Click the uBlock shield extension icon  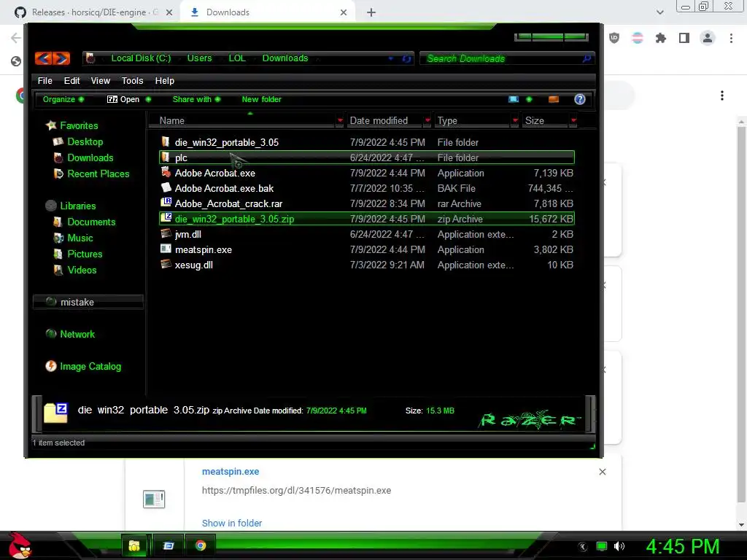[614, 38]
